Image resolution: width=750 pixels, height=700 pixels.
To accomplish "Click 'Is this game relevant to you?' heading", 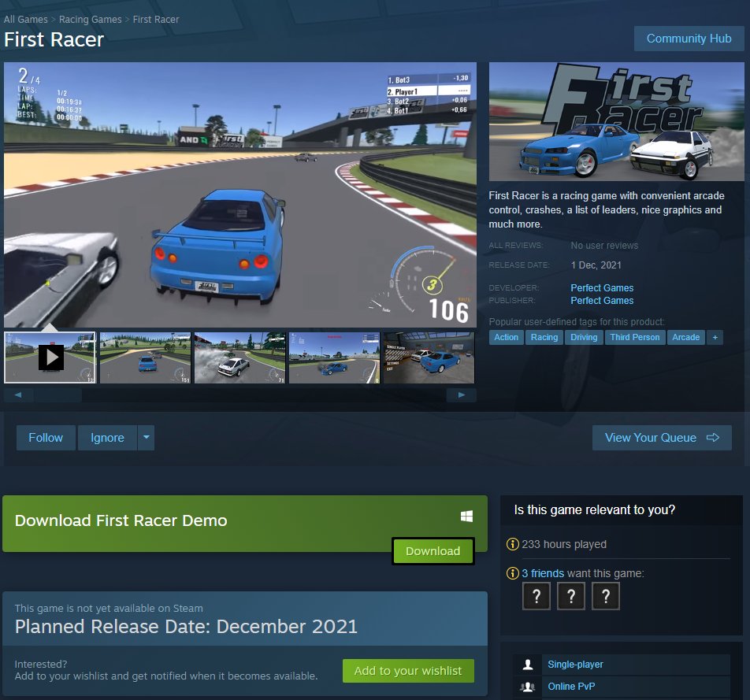I will click(x=595, y=509).
